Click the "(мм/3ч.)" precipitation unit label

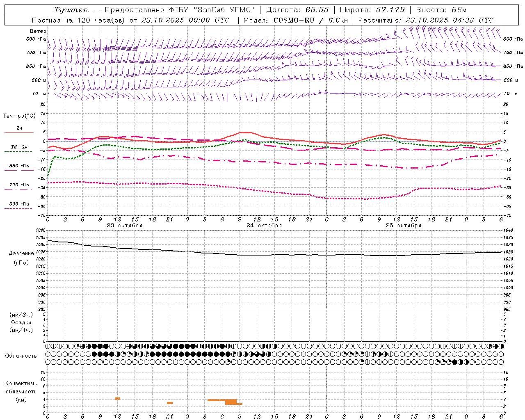pyautogui.click(x=21, y=315)
